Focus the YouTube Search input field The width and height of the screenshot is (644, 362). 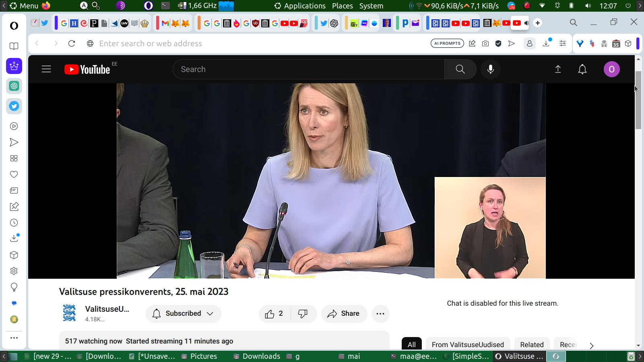point(308,69)
